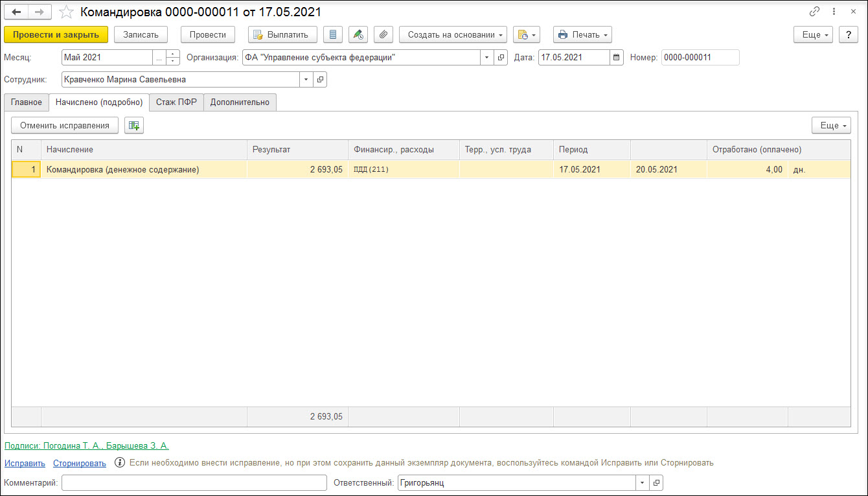Click the N column header
Viewport: 868px width, 496px height.
27,149
